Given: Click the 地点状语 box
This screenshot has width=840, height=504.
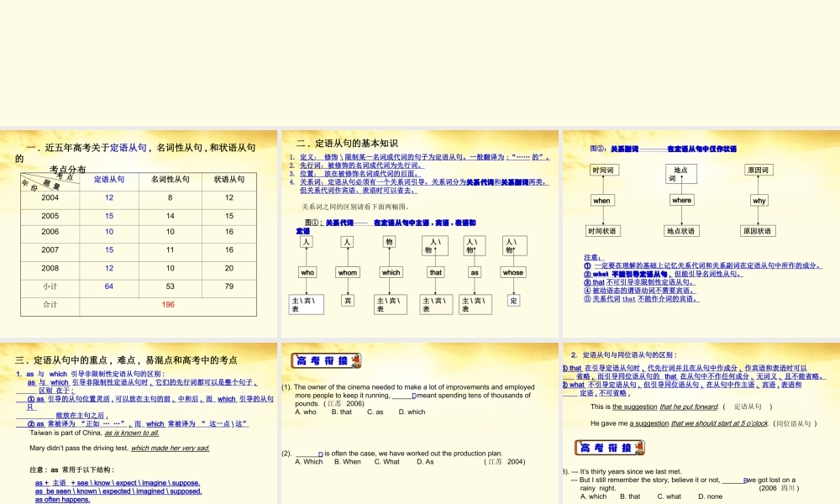Looking at the screenshot, I should 681,231.
